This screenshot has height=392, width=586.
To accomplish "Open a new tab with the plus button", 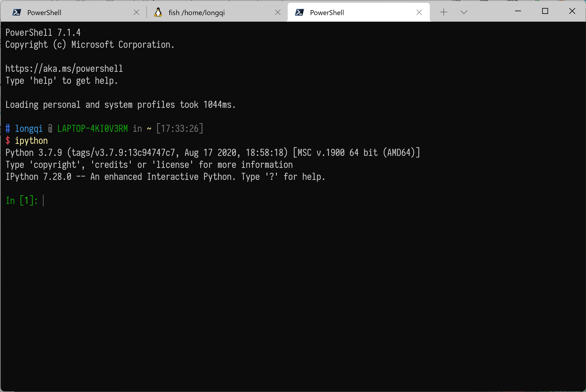I will point(443,12).
